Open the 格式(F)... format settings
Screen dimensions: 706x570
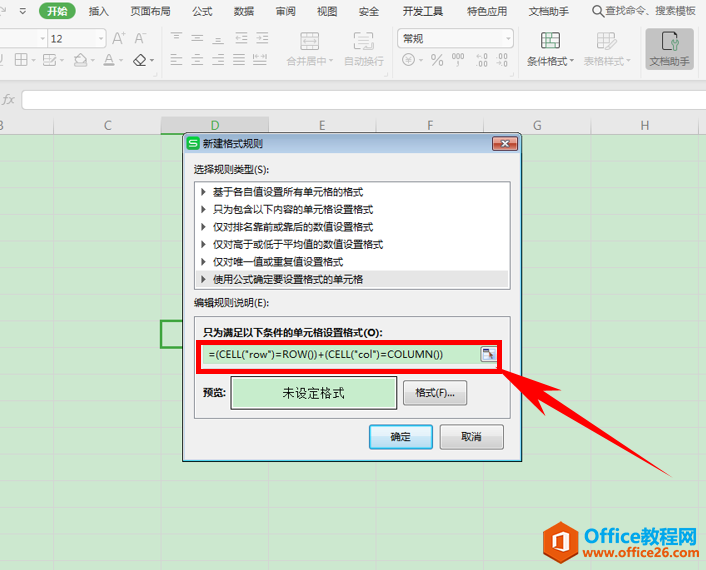pos(435,393)
